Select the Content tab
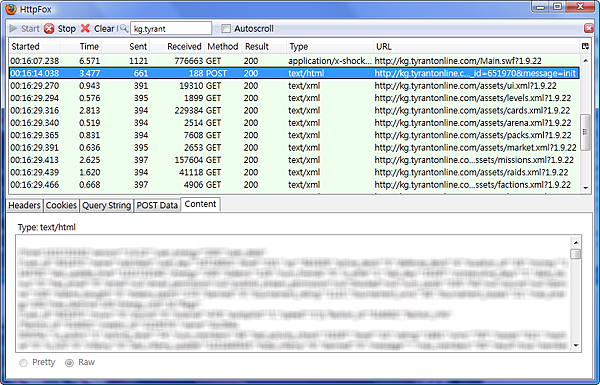This screenshot has height=385, width=600. pos(200,204)
